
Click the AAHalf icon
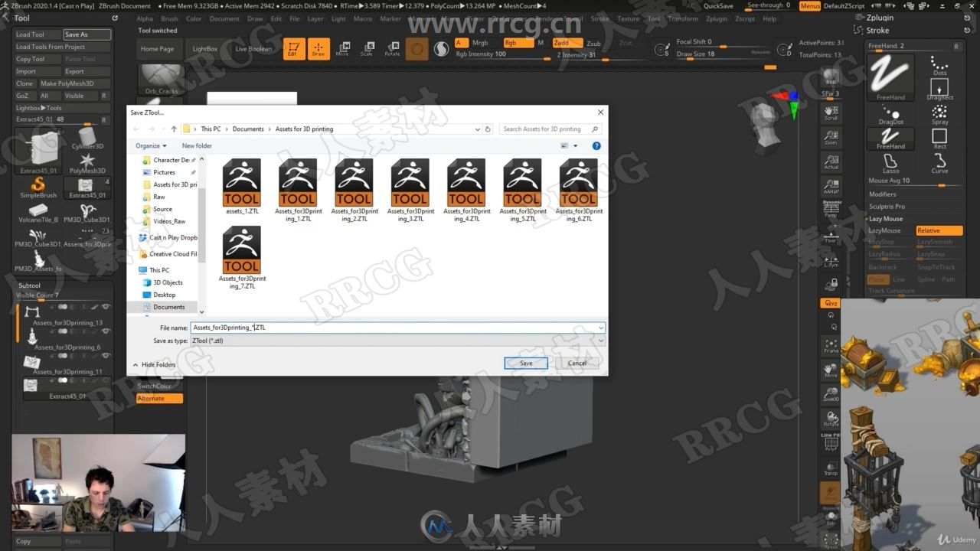831,186
